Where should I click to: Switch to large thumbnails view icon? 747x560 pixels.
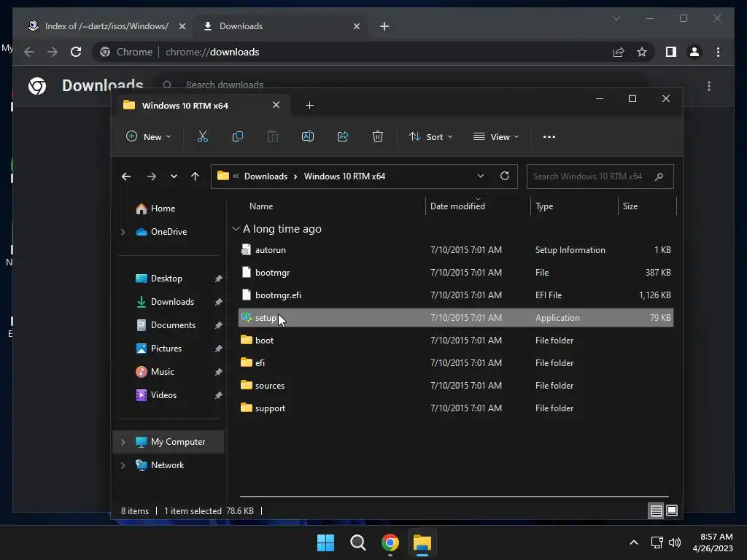(672, 511)
